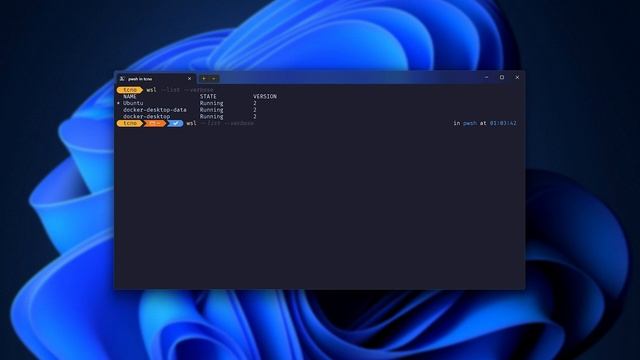Click the docker-desktop row name
This screenshot has width=640, height=360.
147,116
